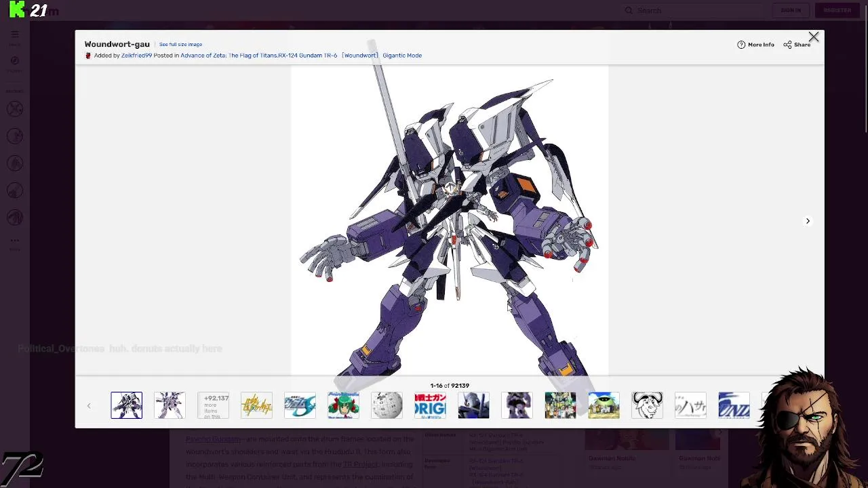Image resolution: width=868 pixels, height=488 pixels.
Task: Open Advance of Zeta: The Flag of Titans link
Action: click(x=229, y=56)
